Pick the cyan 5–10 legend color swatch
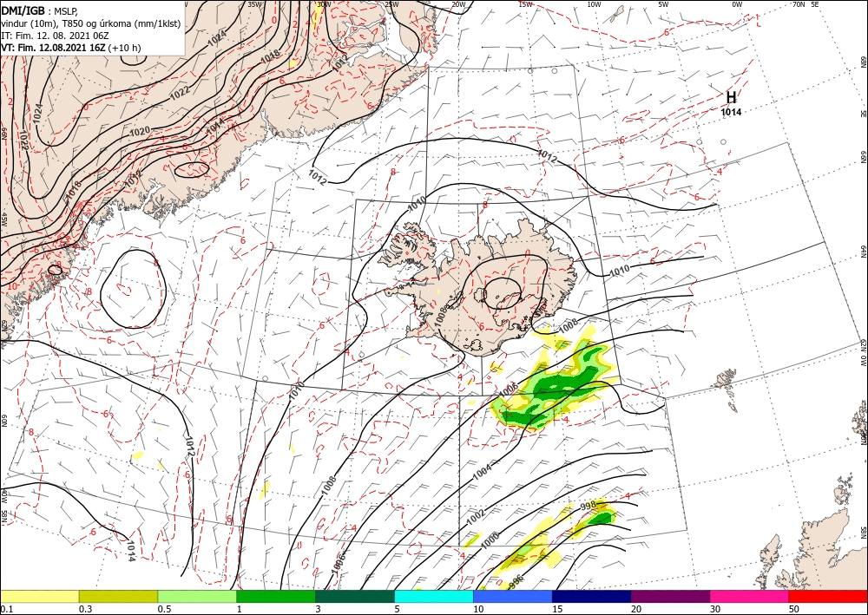 click(434, 596)
